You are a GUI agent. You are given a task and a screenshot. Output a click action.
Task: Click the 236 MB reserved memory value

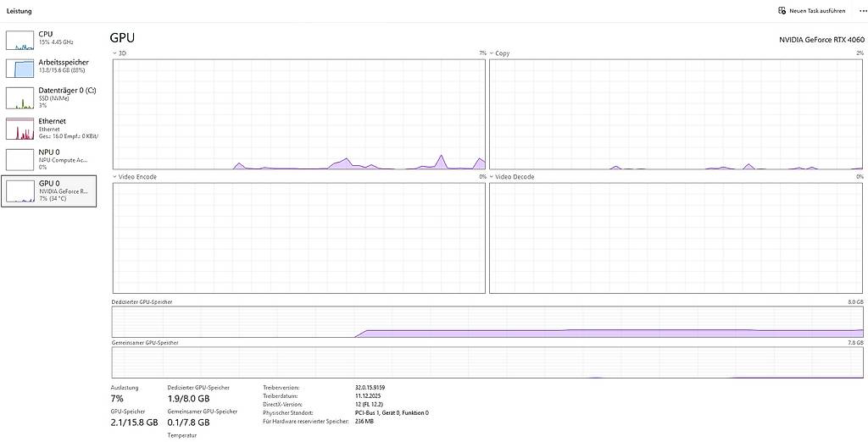point(364,421)
